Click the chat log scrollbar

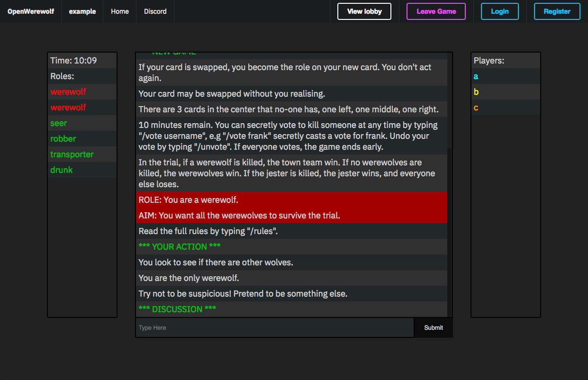point(450,232)
